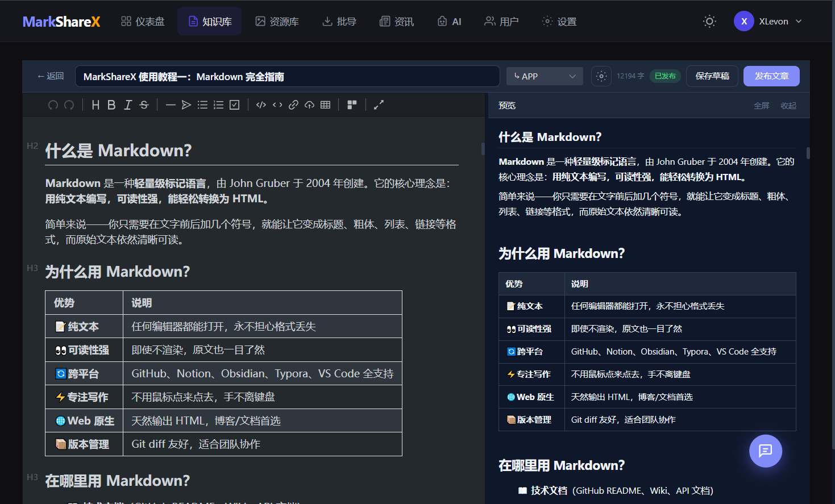Insert inline code
835x504 pixels.
point(277,105)
